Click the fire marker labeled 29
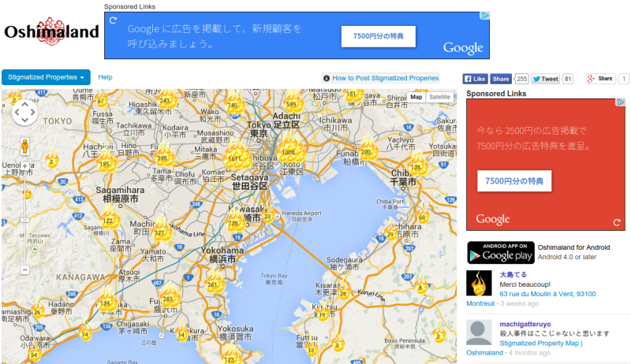 [390, 233]
